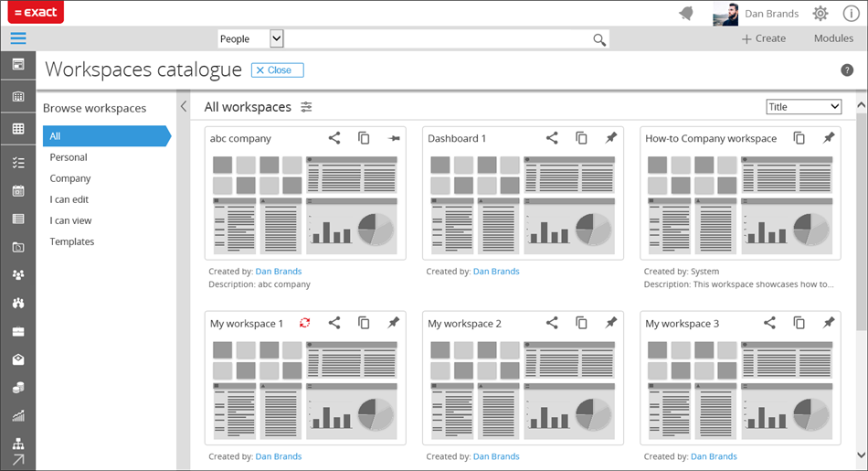868x471 pixels.
Task: Open the My workspace 3 thumbnail
Action: click(740, 388)
